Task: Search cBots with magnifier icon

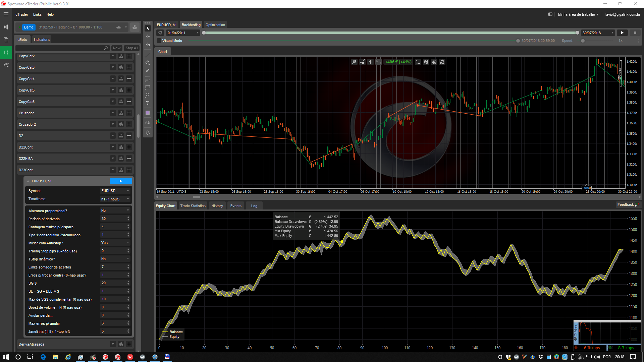Action: pos(106,48)
